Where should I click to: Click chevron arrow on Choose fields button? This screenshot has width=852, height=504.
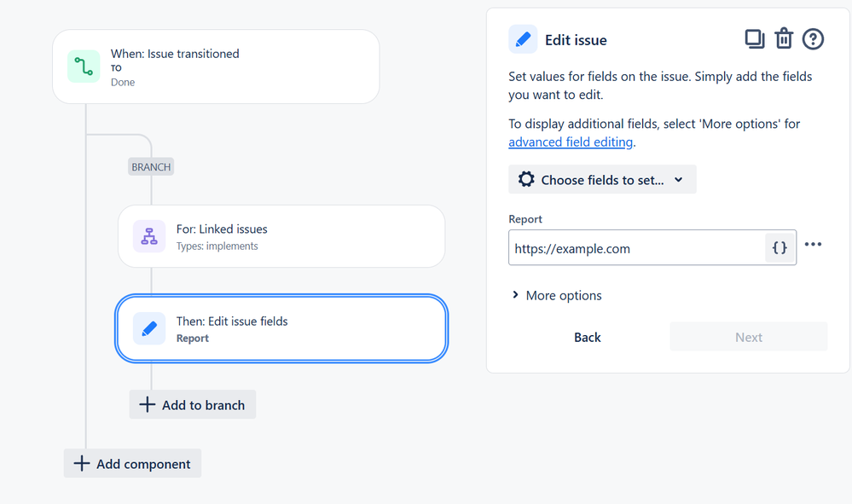click(679, 180)
